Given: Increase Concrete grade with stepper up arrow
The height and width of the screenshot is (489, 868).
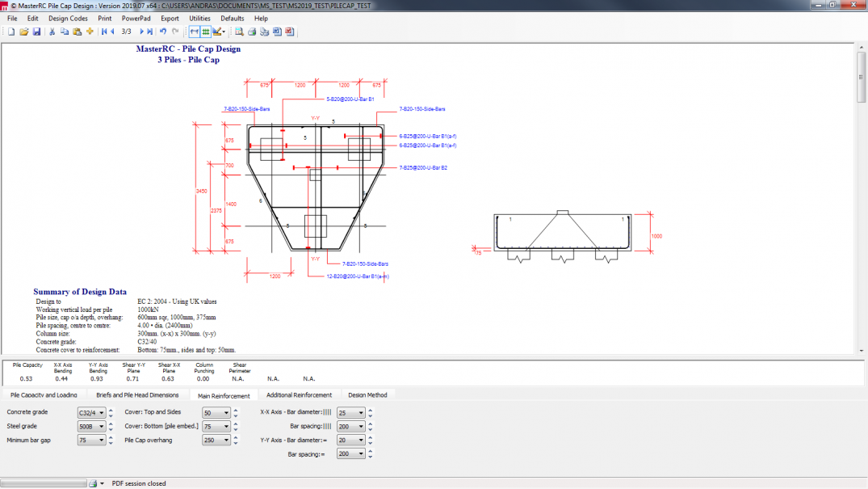Looking at the screenshot, I should pyautogui.click(x=111, y=411).
